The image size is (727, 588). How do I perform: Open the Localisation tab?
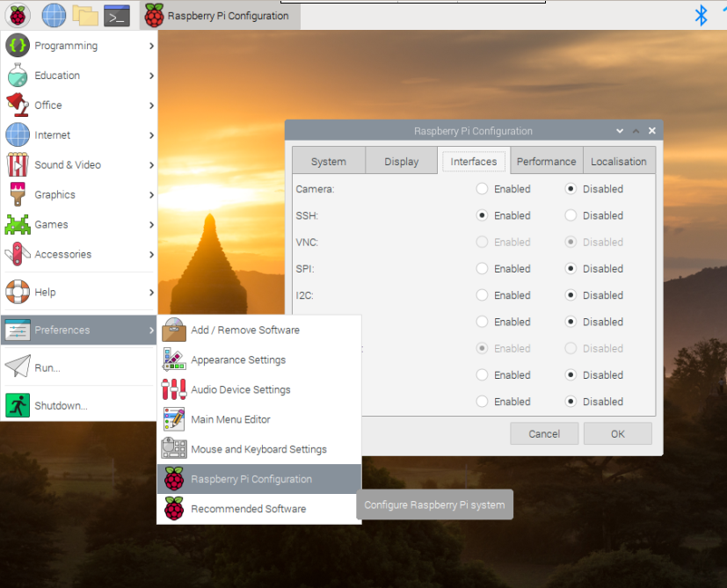click(x=619, y=161)
